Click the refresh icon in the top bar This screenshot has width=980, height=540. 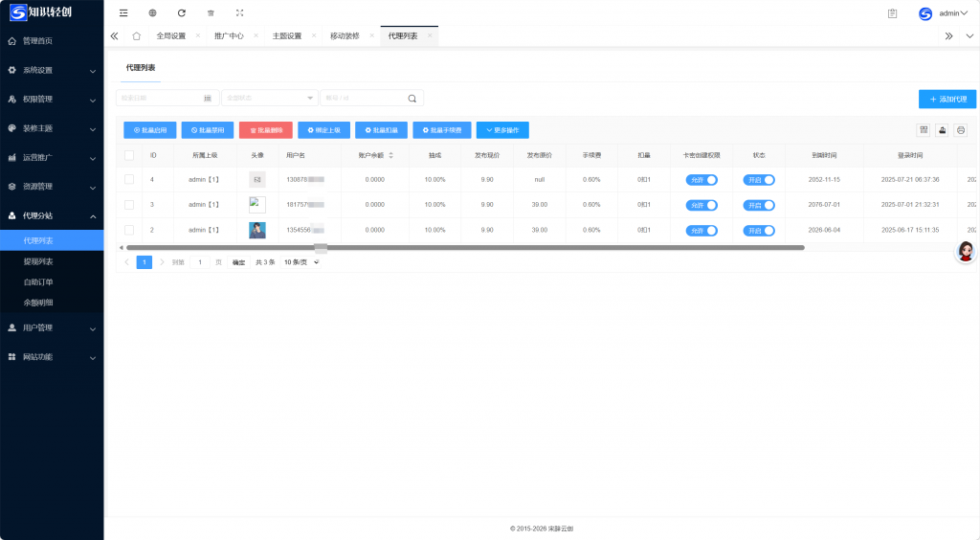181,13
